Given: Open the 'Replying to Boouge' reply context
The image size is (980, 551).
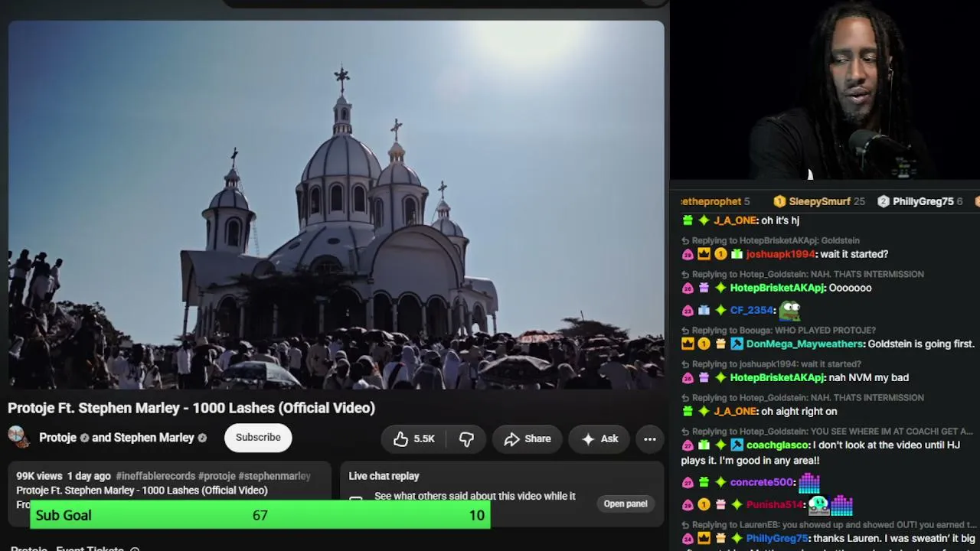Looking at the screenshot, I should pos(778,331).
